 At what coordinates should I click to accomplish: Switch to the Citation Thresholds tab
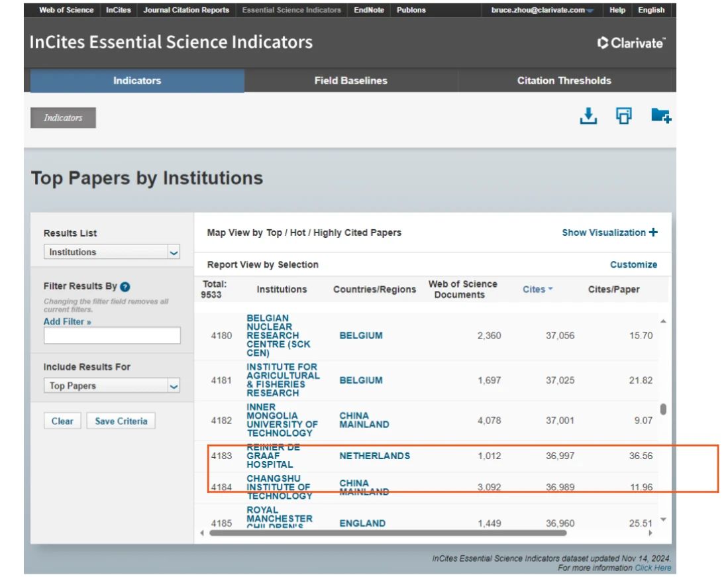564,81
